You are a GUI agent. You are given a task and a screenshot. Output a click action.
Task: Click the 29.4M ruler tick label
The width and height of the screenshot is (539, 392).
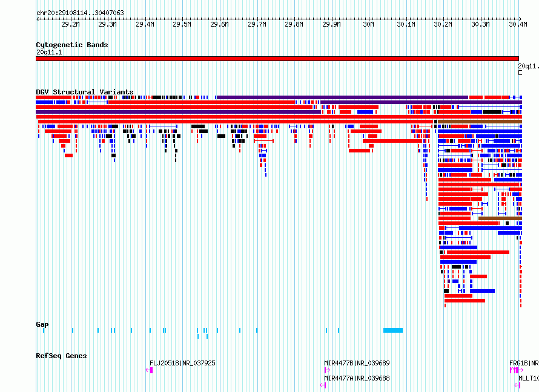145,24
